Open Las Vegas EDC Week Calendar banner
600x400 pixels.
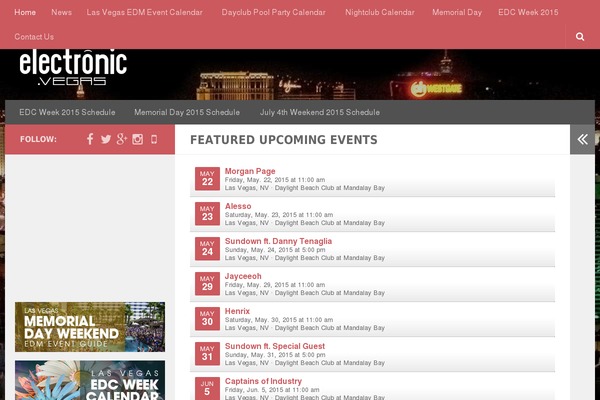coord(90,380)
